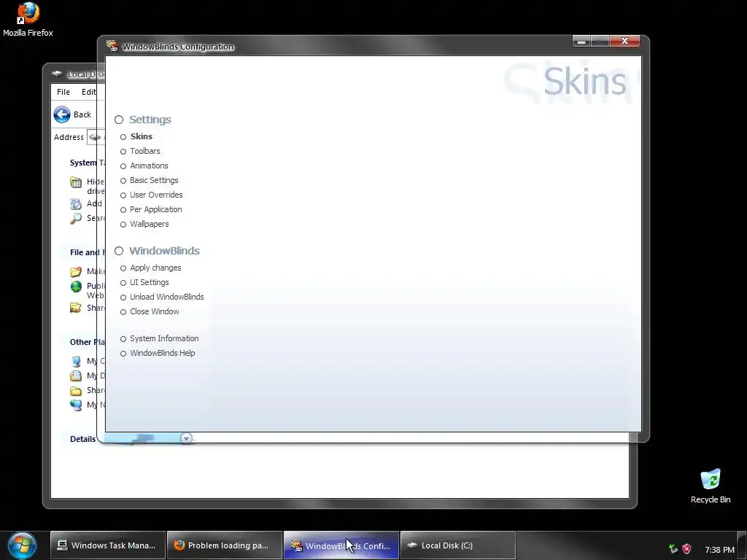747x560 pixels.
Task: Open the Mozilla Firefox desktop shortcut
Action: point(28,20)
